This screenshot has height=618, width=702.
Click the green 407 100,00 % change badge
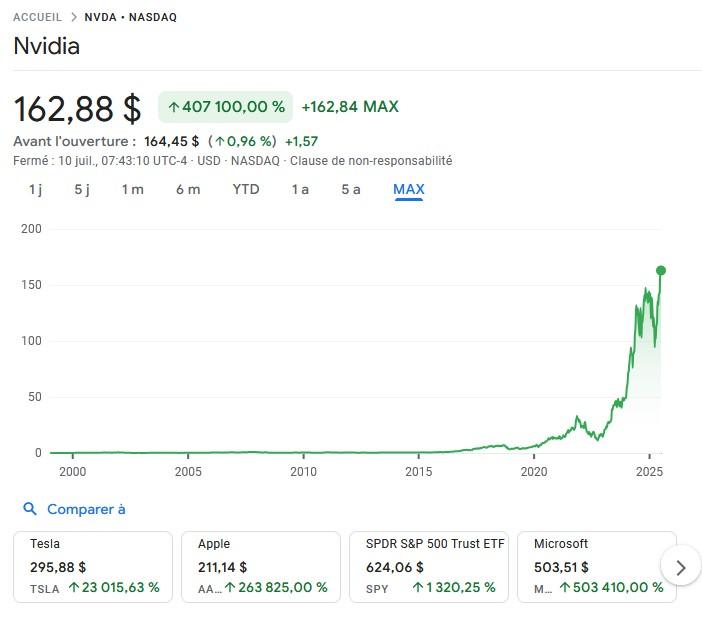[x=225, y=107]
